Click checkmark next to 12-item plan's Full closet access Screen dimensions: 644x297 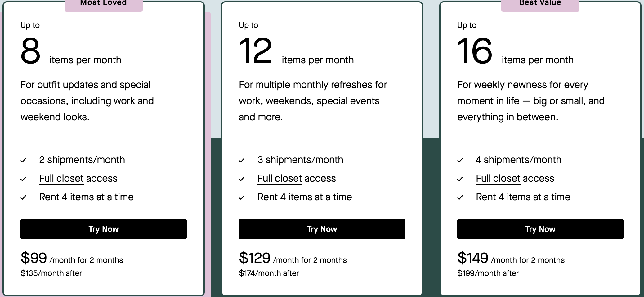coord(242,179)
